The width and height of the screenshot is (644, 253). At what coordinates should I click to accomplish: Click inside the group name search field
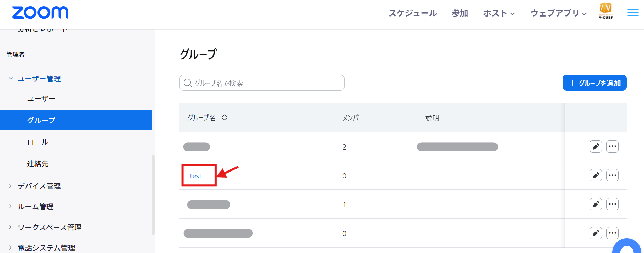[x=261, y=82]
